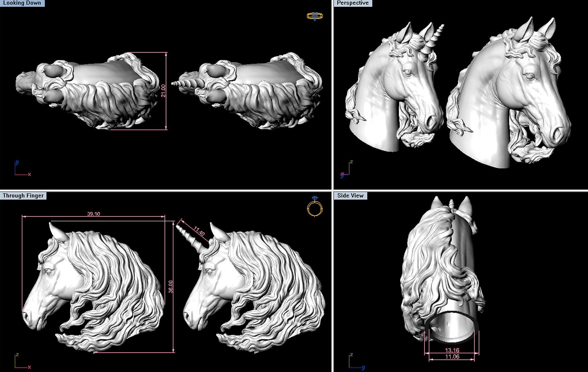Click the 11.40 horn length dimension
This screenshot has height=372, width=588.
coord(199,232)
